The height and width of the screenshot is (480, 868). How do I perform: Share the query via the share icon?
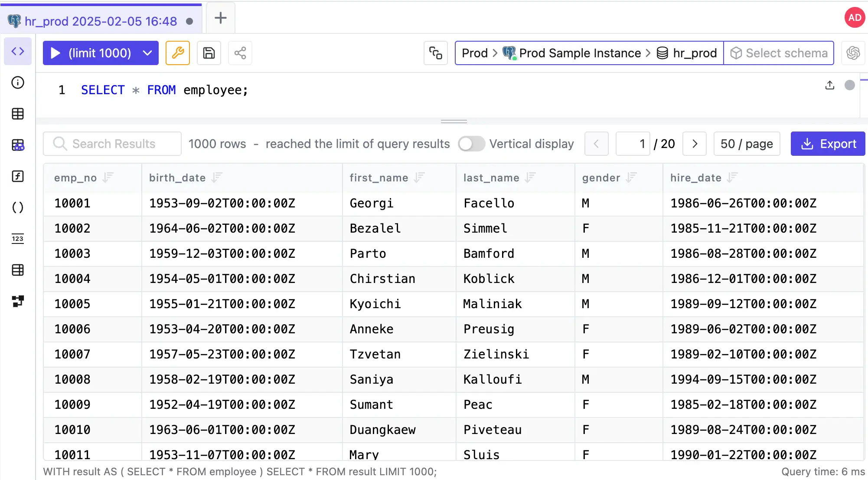(240, 53)
